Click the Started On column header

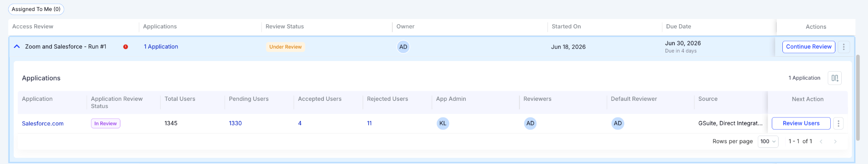(566, 26)
